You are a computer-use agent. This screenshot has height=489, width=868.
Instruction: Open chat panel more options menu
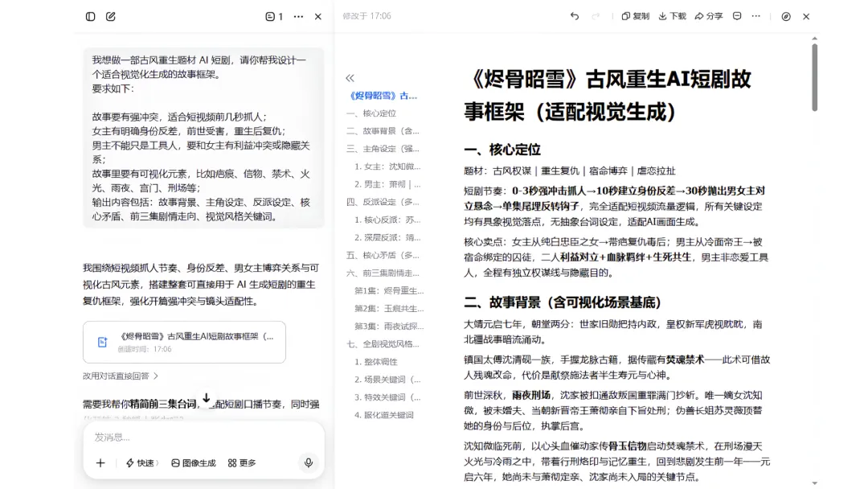(298, 17)
